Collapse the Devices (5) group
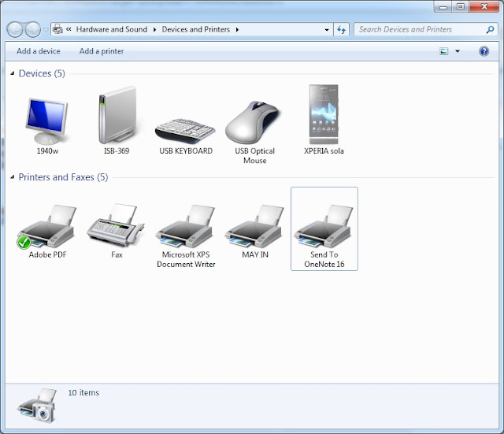This screenshot has height=434, width=504. tap(13, 73)
